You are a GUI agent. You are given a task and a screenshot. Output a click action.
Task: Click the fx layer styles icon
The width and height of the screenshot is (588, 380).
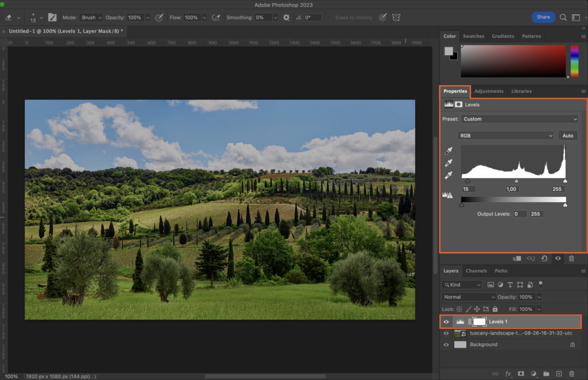(x=507, y=374)
